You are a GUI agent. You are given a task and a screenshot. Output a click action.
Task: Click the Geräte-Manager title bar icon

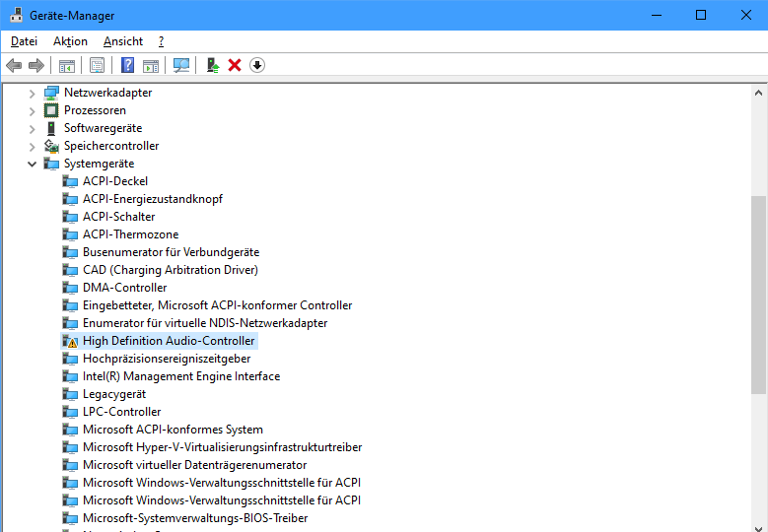tap(16, 15)
